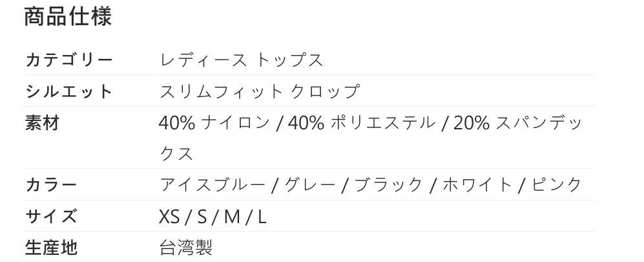Click the 生産地 row label
Viewport: 644px width, 262px height.
(x=52, y=246)
